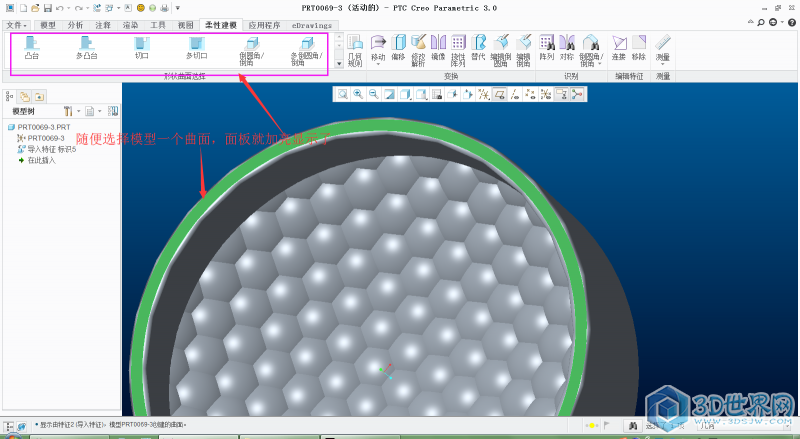The height and width of the screenshot is (439, 800).
Task: Switch to the 注释 (Annotate) ribbon tab
Action: 103,25
